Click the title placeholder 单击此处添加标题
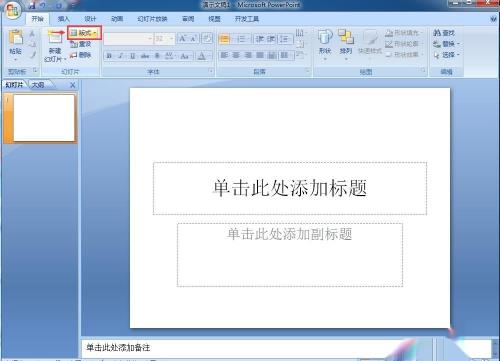 tap(290, 188)
